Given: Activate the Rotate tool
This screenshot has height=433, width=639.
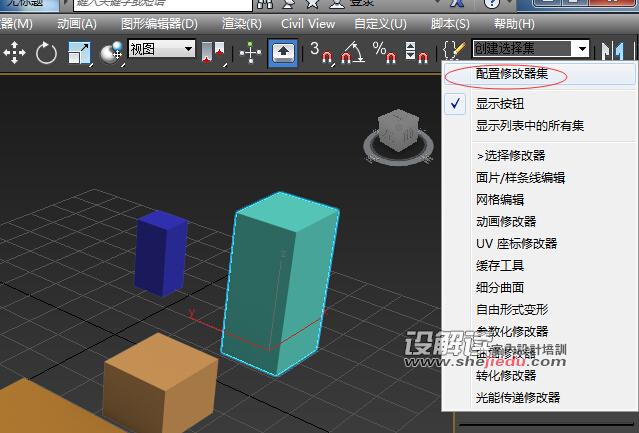Looking at the screenshot, I should coord(46,52).
